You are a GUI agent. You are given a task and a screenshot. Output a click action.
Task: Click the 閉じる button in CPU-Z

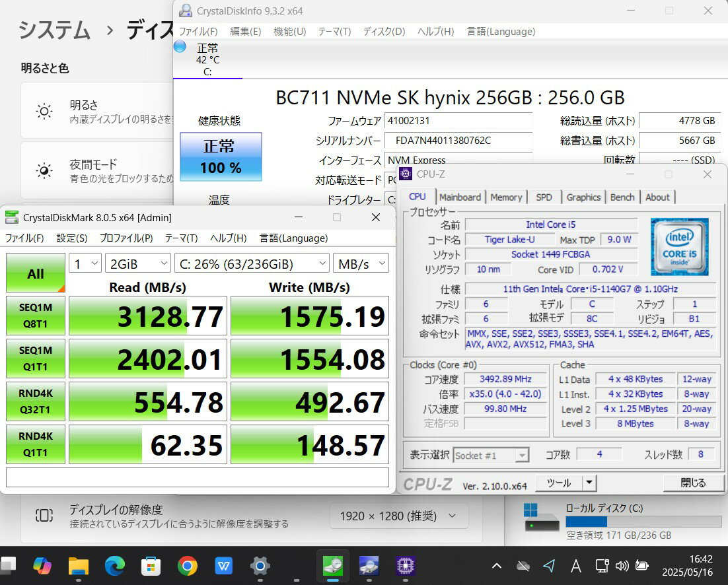pyautogui.click(x=693, y=483)
